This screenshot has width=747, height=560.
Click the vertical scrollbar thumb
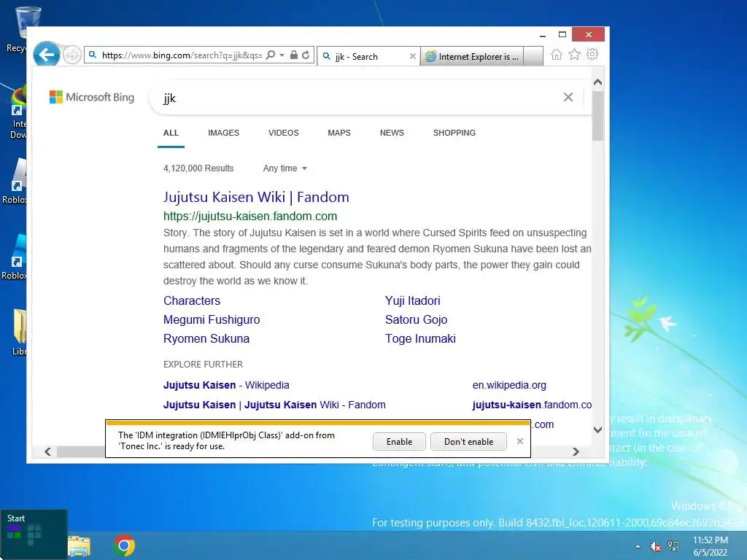[598, 116]
